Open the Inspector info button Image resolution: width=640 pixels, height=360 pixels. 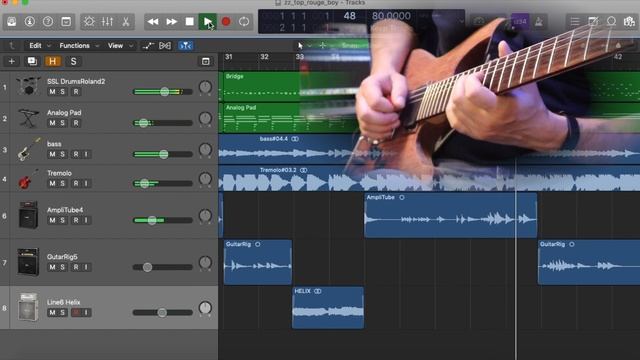(x=30, y=22)
